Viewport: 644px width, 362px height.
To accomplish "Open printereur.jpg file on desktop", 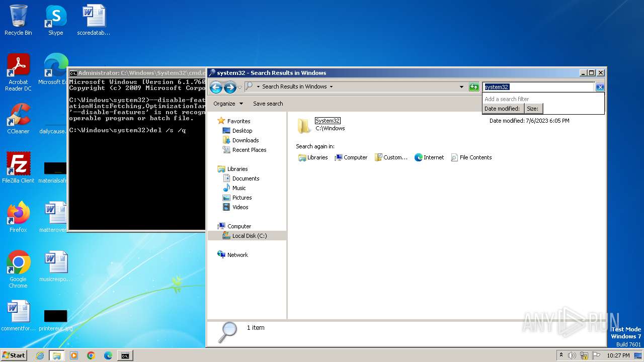I will [55, 320].
